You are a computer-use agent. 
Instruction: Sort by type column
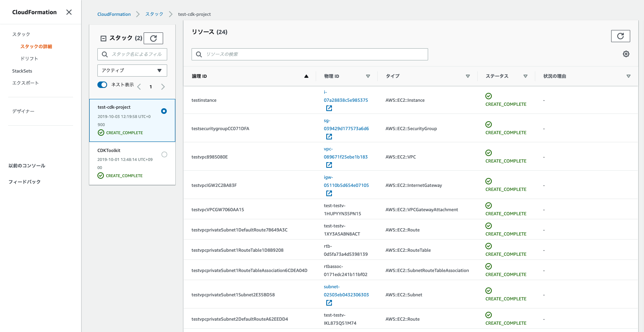(468, 76)
